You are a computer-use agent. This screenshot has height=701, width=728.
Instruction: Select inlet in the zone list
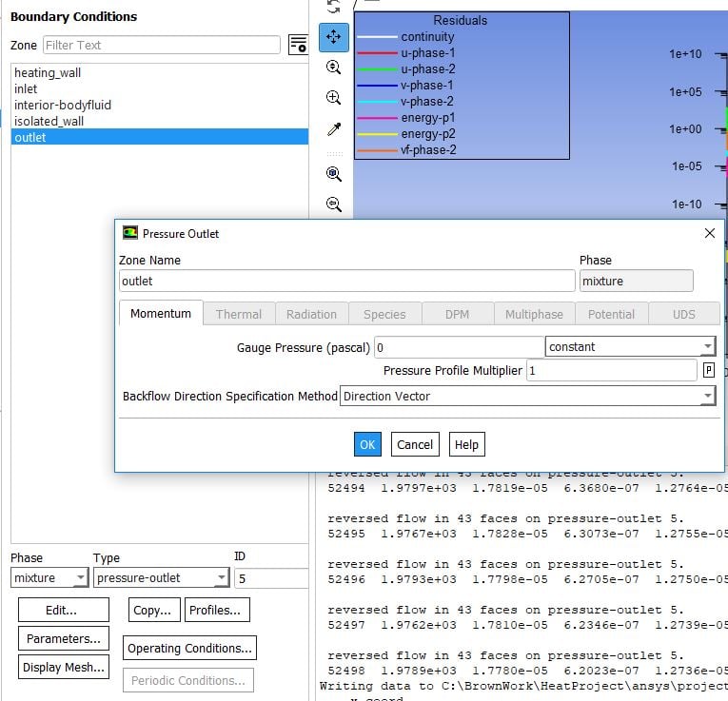point(159,88)
